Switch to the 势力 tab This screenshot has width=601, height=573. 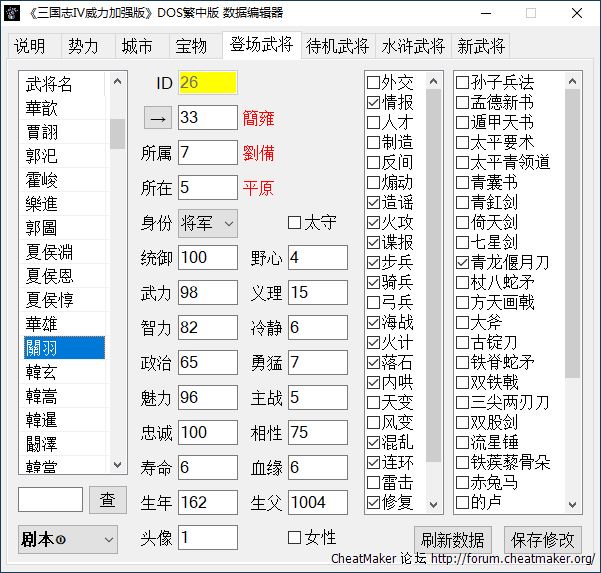click(83, 47)
